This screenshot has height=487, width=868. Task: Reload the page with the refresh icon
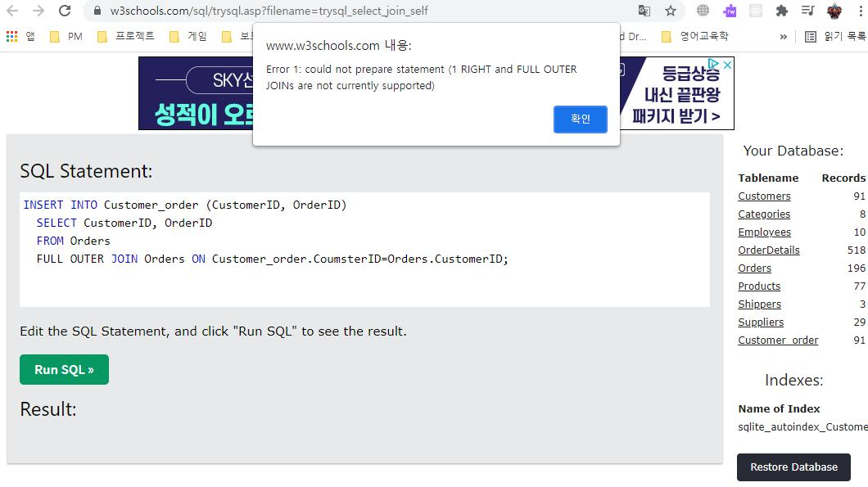[65, 11]
